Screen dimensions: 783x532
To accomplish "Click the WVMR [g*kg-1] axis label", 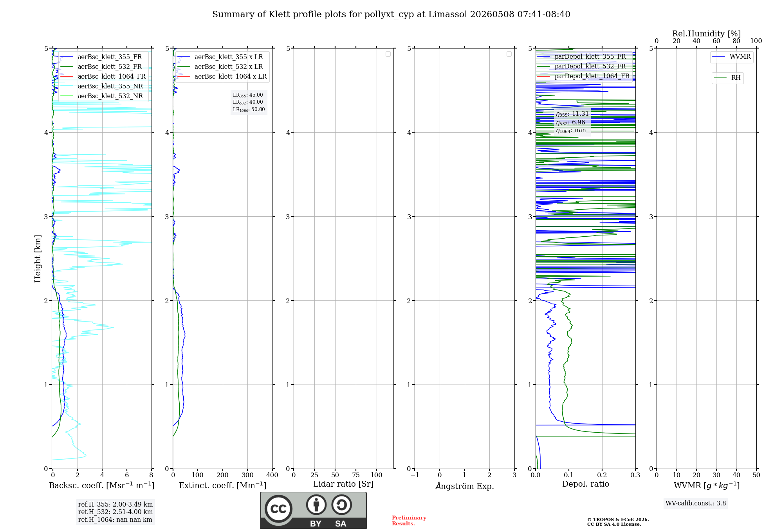I will (707, 485).
